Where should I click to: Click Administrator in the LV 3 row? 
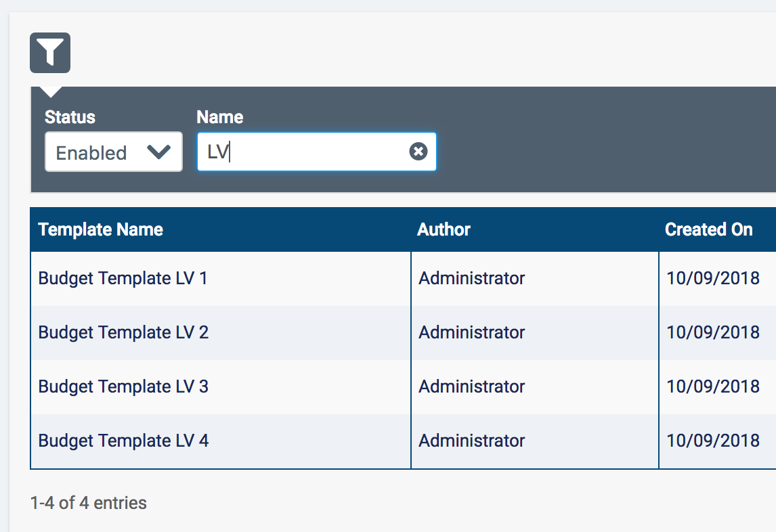pyautogui.click(x=471, y=386)
